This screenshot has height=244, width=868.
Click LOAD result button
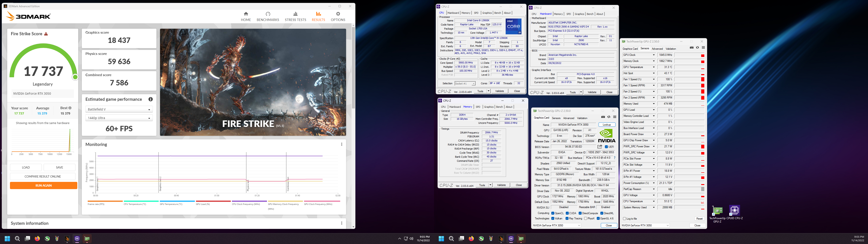click(x=26, y=167)
